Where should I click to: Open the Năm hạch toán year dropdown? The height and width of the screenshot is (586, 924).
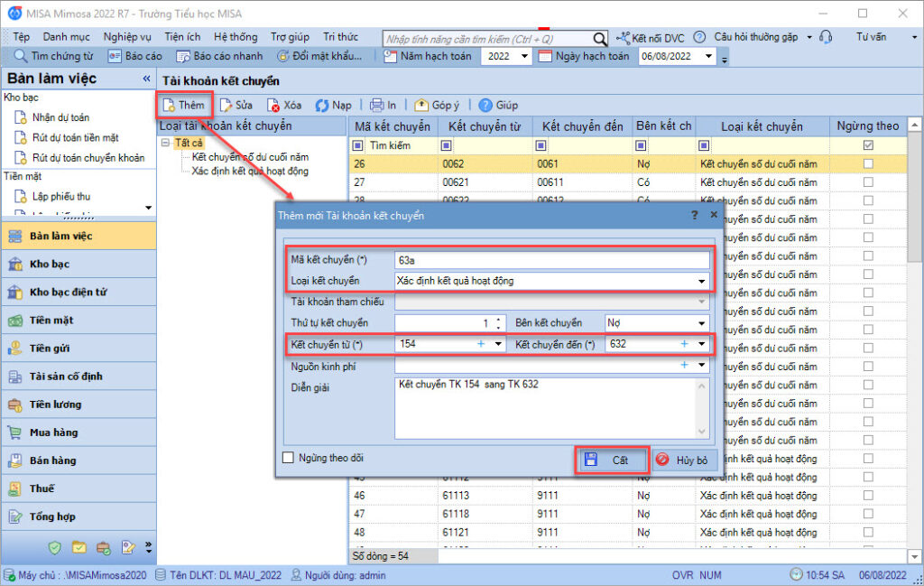(527, 56)
